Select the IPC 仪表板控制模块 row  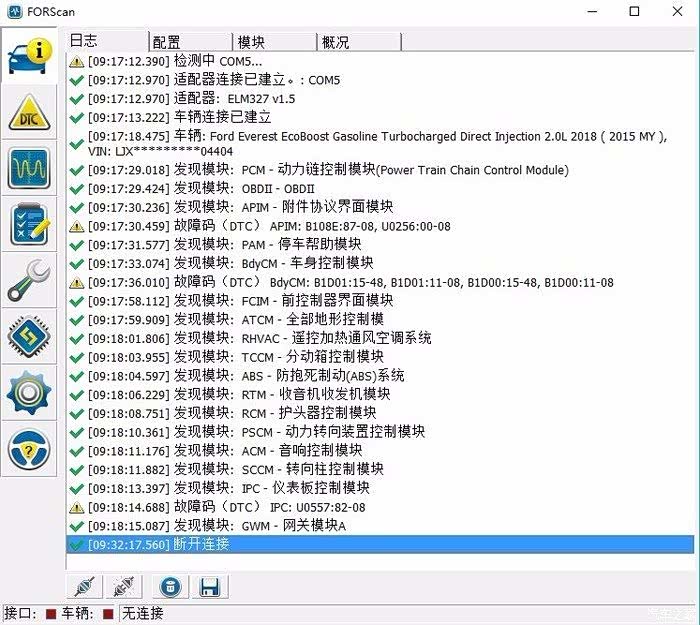point(380,488)
